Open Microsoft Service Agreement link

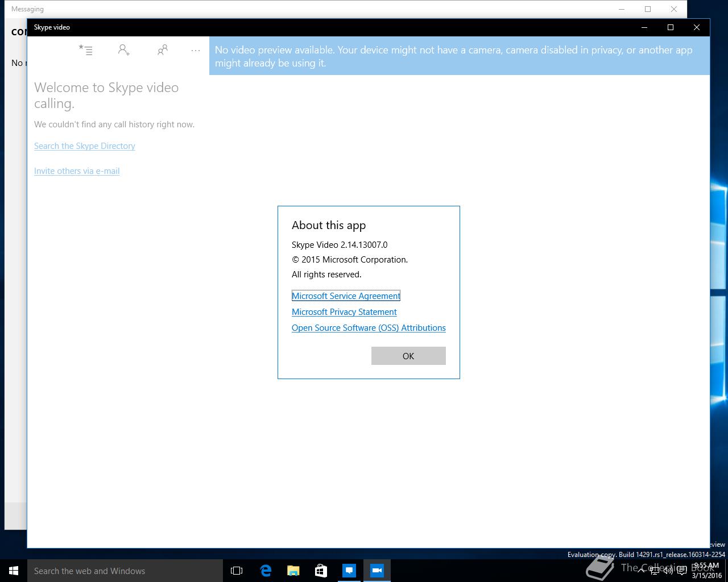coord(346,296)
